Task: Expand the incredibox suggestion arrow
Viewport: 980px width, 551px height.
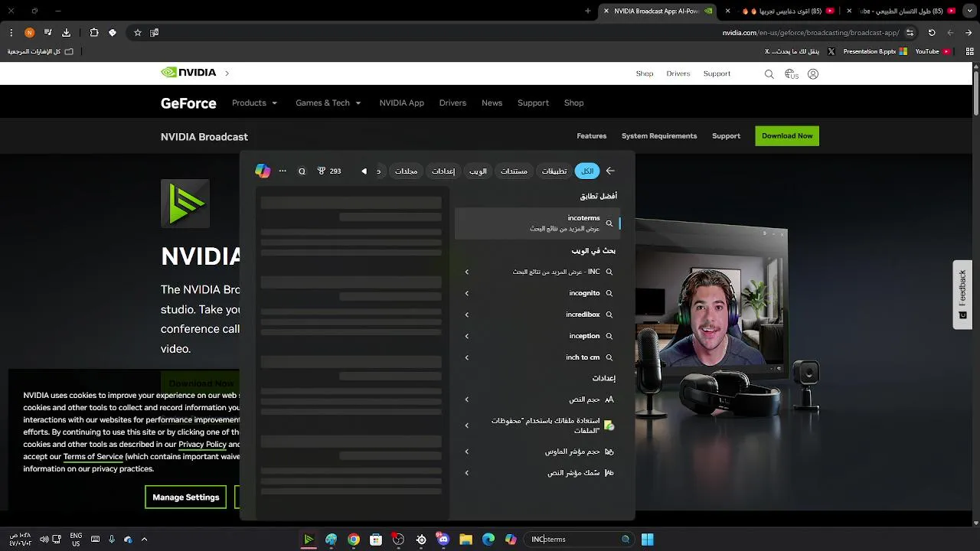Action: 467,315
